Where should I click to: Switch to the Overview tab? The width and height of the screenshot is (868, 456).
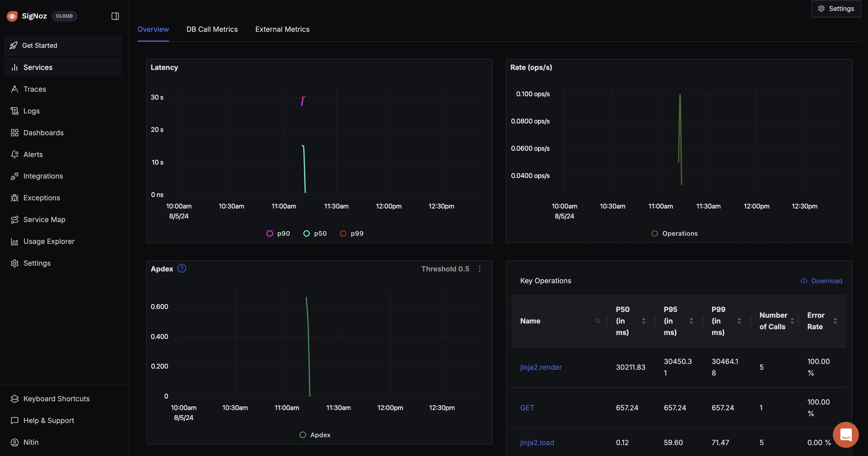click(153, 29)
